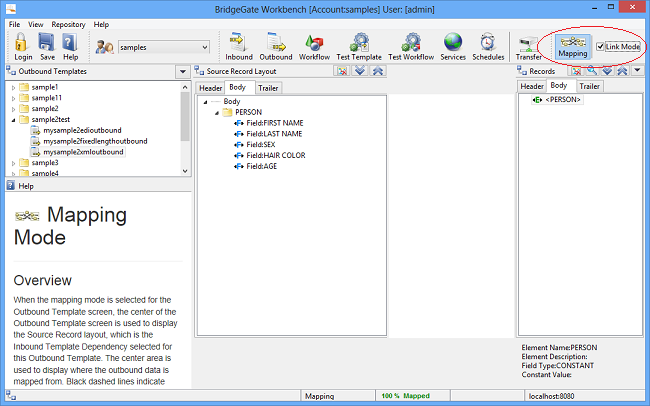Image resolution: width=650 pixels, height=406 pixels.
Task: Open the Outbound templates view
Action: 276,46
